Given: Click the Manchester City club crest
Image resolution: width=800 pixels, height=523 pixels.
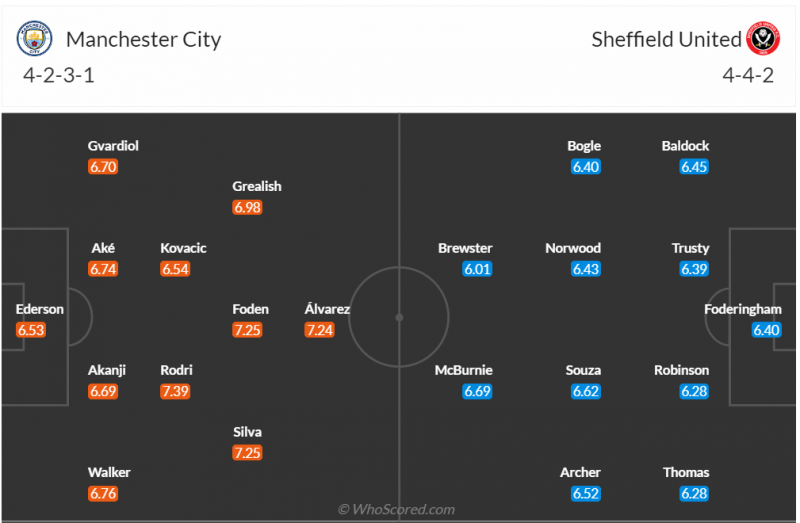Looking at the screenshot, I should point(34,40).
